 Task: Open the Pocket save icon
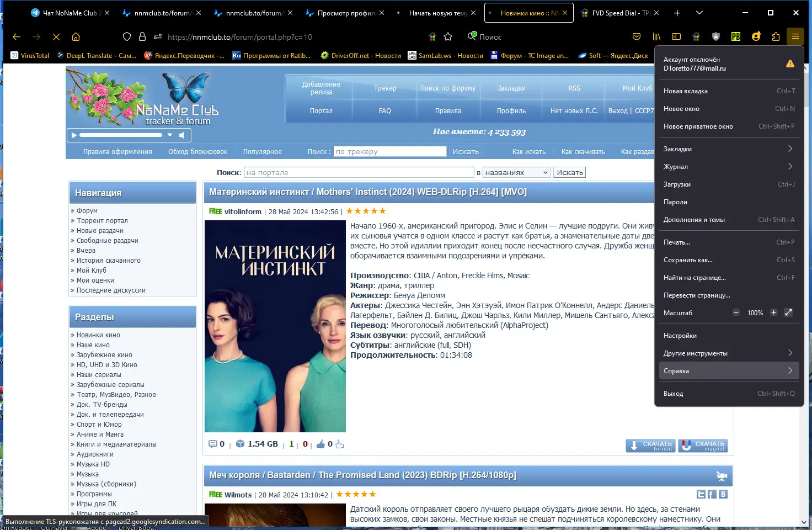pyautogui.click(x=637, y=37)
